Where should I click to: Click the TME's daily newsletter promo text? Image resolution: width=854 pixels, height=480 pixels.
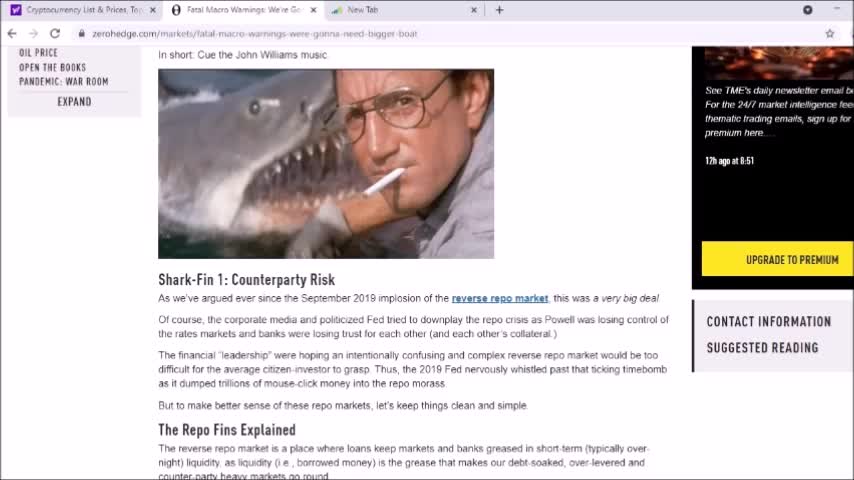(x=779, y=112)
